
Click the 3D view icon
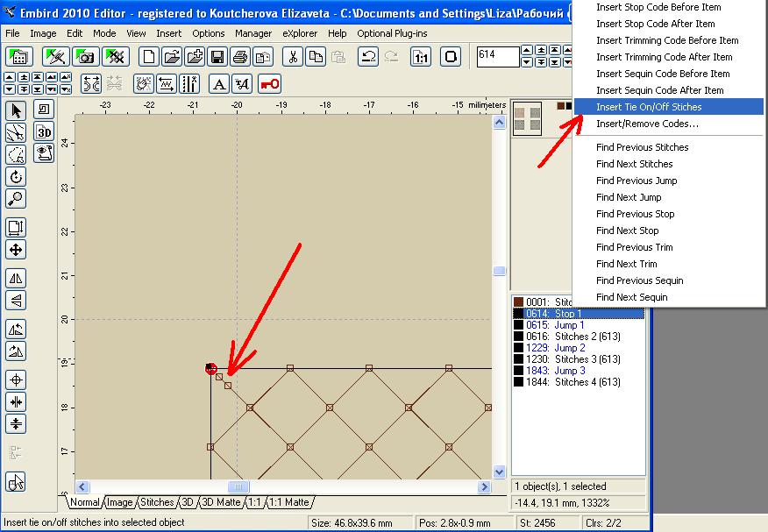(x=44, y=131)
